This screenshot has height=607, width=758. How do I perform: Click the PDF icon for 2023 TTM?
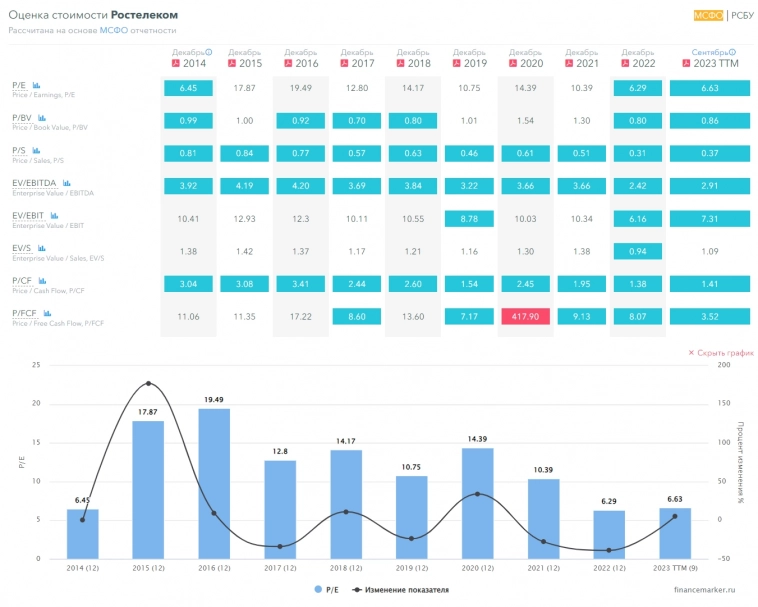pyautogui.click(x=685, y=63)
